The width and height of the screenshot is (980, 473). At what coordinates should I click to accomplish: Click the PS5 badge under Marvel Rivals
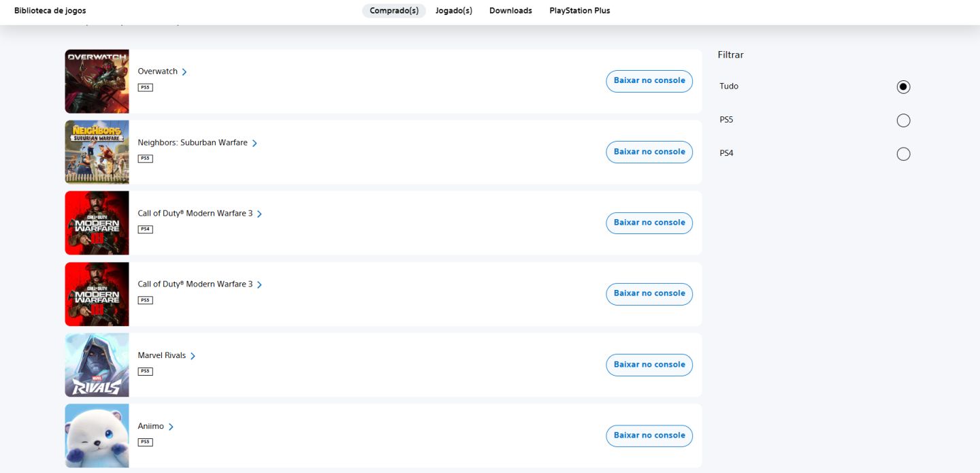[145, 372]
